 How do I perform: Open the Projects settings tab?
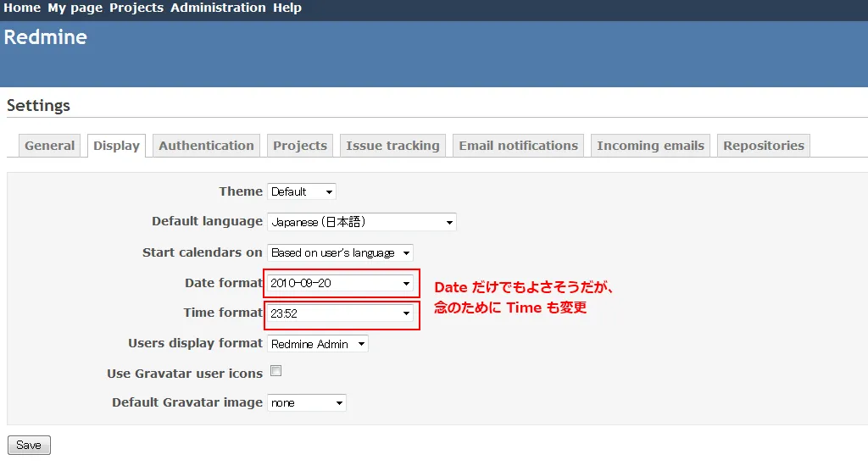300,146
